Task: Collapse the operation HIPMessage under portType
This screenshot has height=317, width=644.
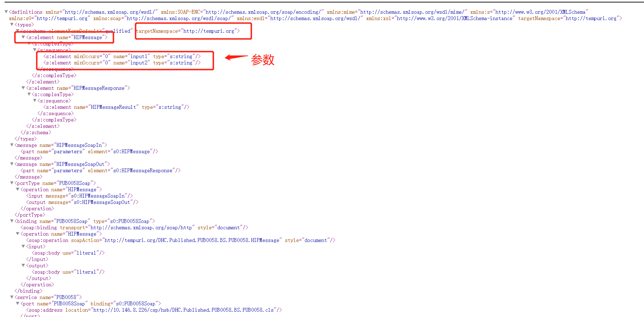Action: coord(17,189)
